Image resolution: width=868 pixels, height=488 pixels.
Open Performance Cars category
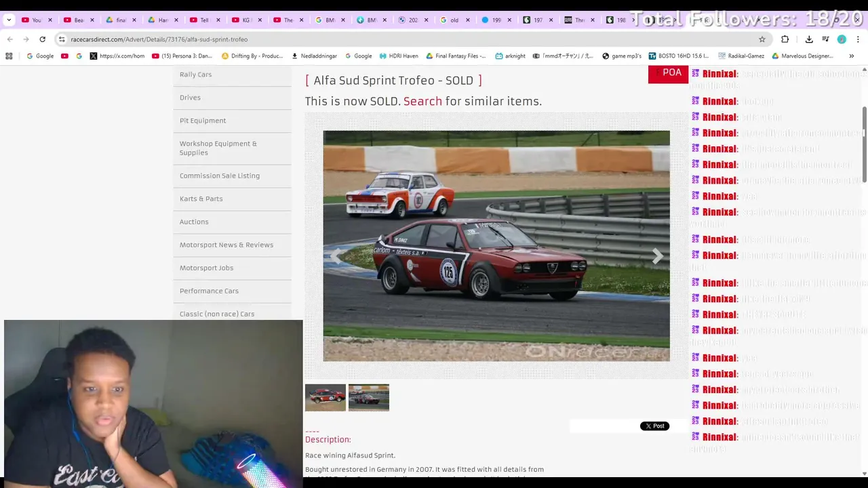[209, 291]
